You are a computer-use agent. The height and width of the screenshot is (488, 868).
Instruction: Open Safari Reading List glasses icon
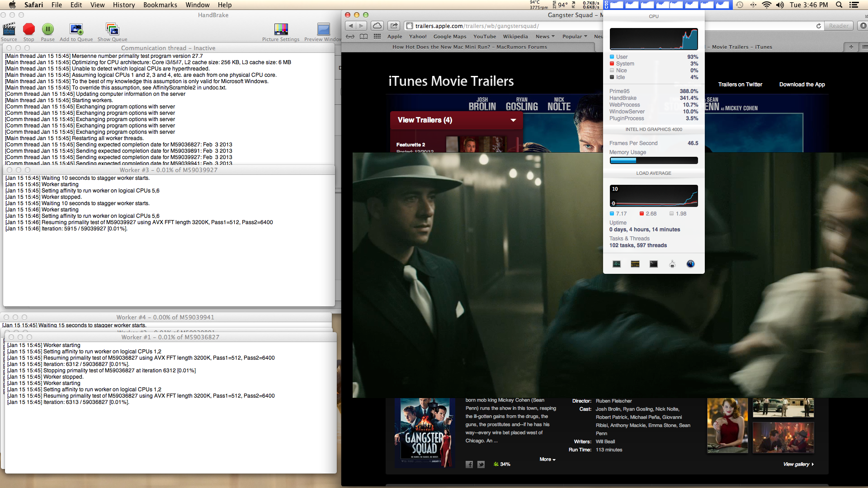pos(350,37)
